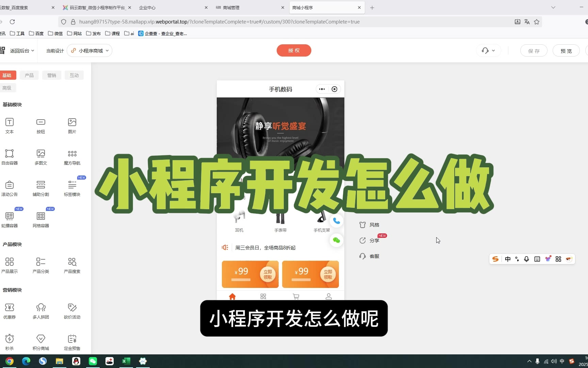Add a 秒杀 flash sale module
Screen dimensions: 588x368
coord(10,342)
